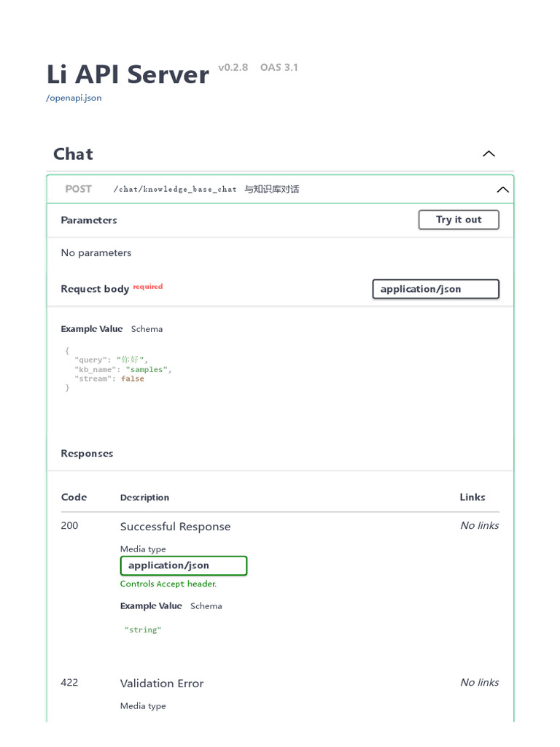Click the v0.2.8 version badge
The image size is (560, 747).
click(x=233, y=68)
